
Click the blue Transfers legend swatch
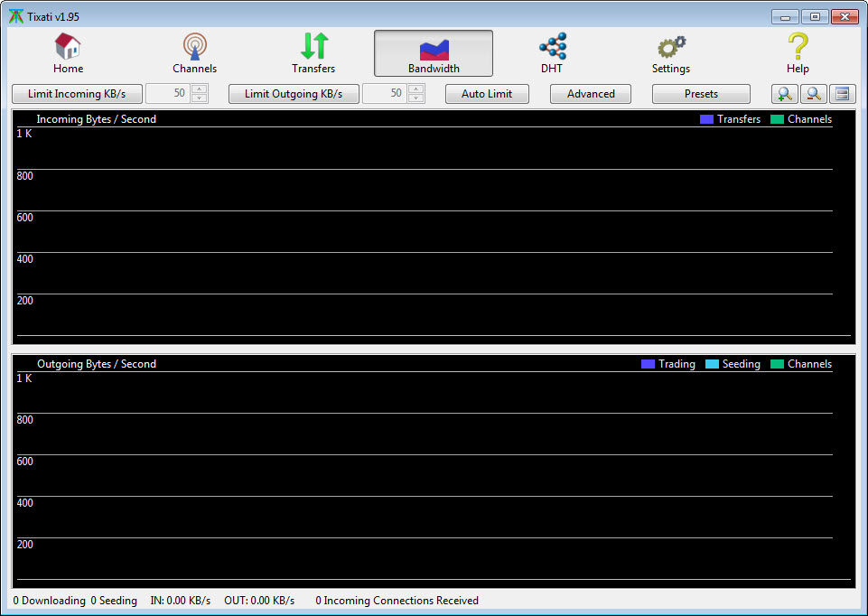706,119
